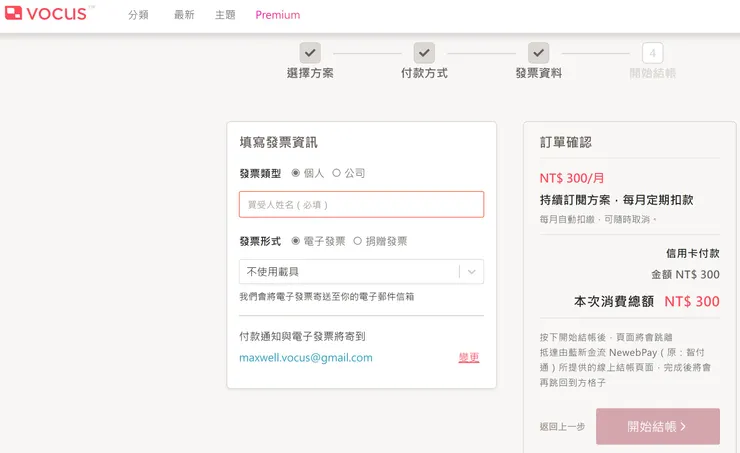Click the 每月自動扣繳，可隨時取消 note
740x453 pixels.
pyautogui.click(x=598, y=219)
